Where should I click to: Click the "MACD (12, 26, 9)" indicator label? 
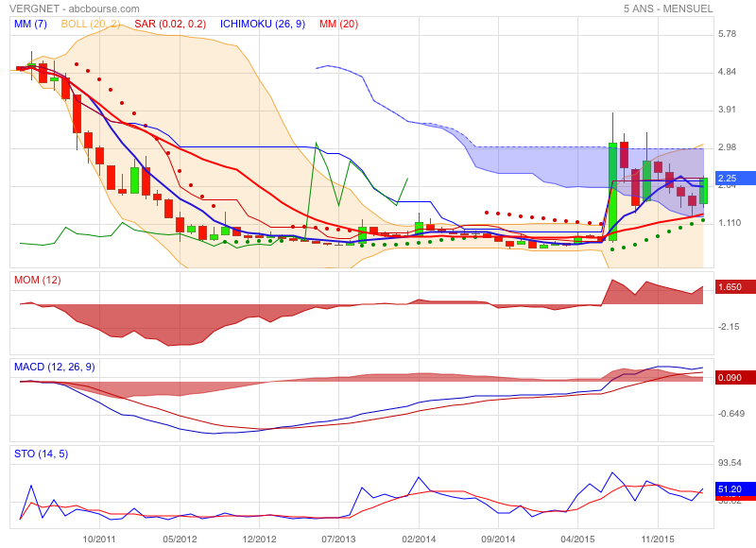[x=55, y=367]
